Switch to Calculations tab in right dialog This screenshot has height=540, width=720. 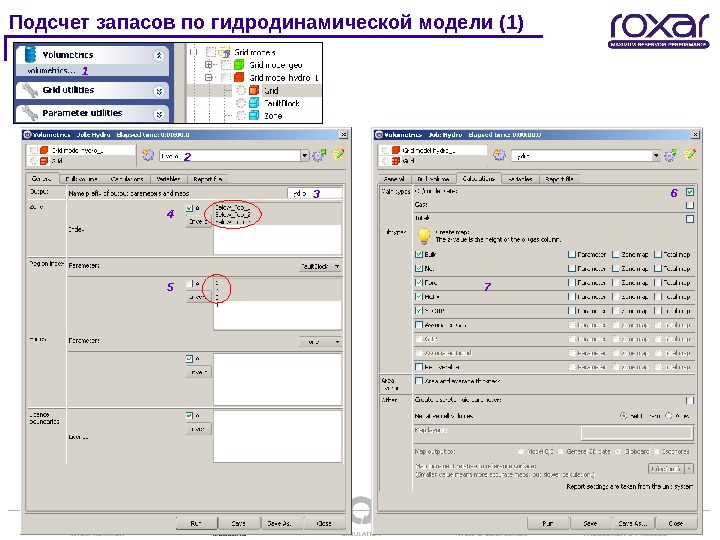(x=478, y=179)
